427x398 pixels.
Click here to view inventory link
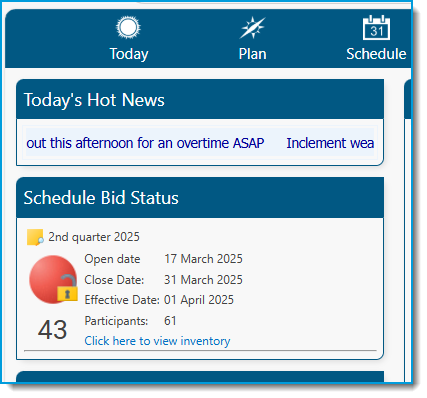point(157,341)
